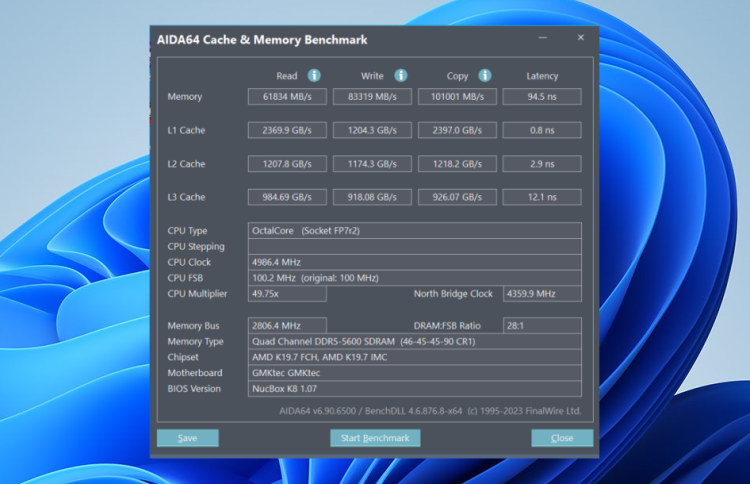Click the CPU FSB value 100.2 MHz
750x484 pixels.
click(x=415, y=278)
